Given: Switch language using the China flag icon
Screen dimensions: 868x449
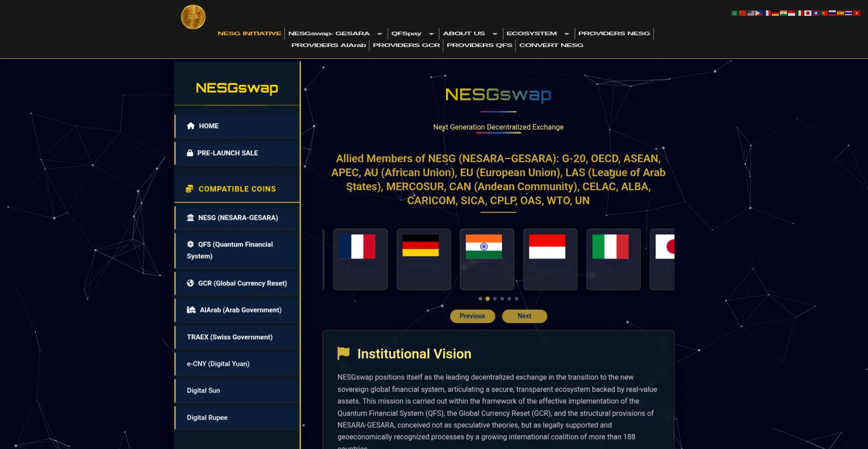Looking at the screenshot, I should [x=743, y=13].
